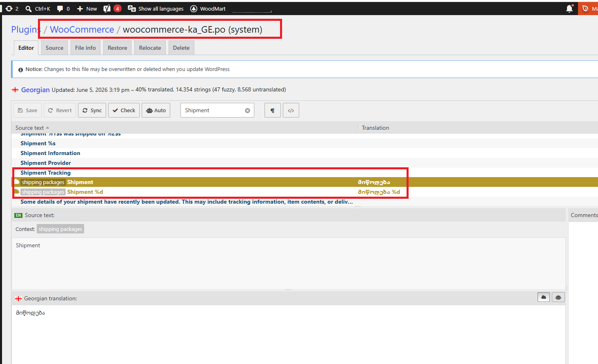Open the WoodMart site icon

pyautogui.click(x=194, y=9)
